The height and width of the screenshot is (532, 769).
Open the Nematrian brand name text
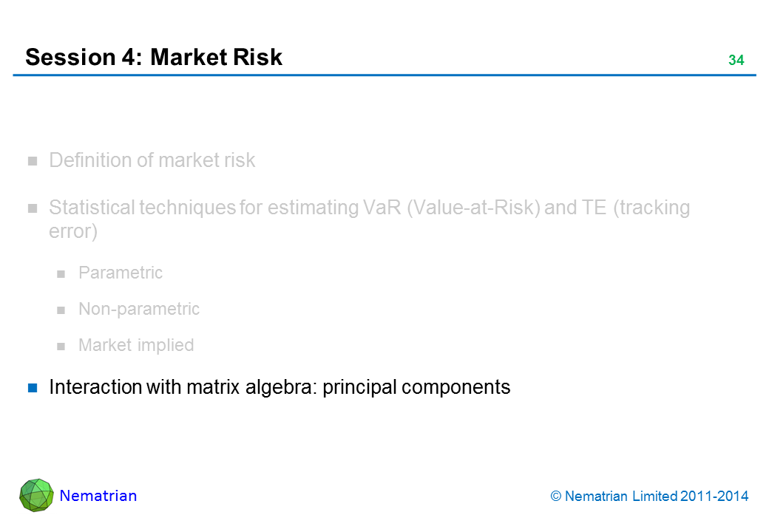[x=98, y=496]
